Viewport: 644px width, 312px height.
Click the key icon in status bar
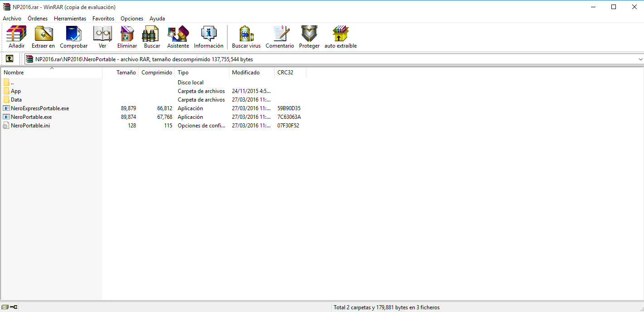click(x=14, y=307)
